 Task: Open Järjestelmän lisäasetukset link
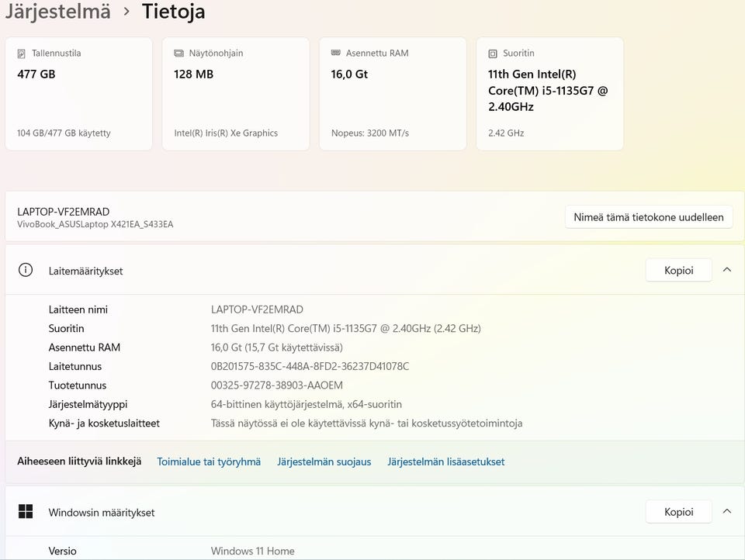coord(445,461)
